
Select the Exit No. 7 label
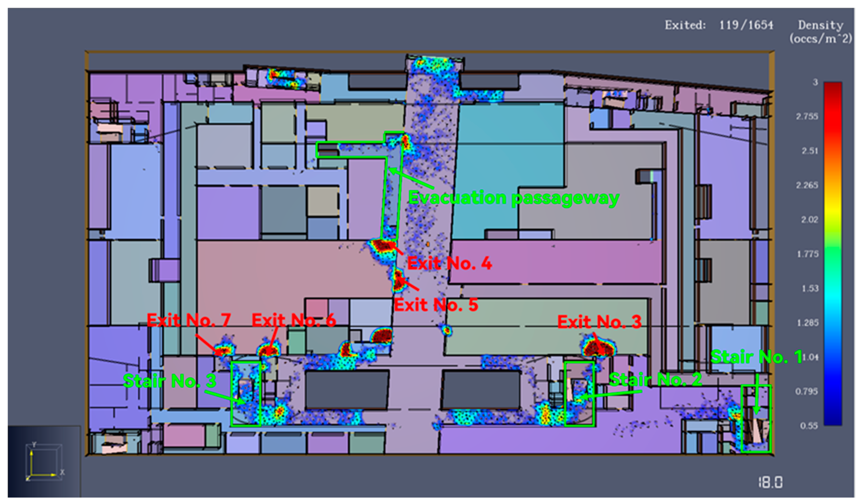(x=188, y=320)
